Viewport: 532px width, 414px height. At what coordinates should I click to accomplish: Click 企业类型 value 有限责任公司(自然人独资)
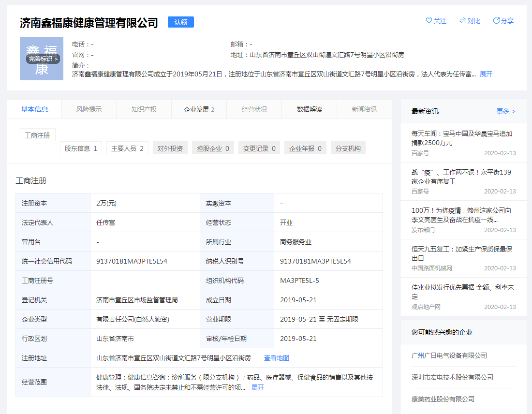(133, 319)
